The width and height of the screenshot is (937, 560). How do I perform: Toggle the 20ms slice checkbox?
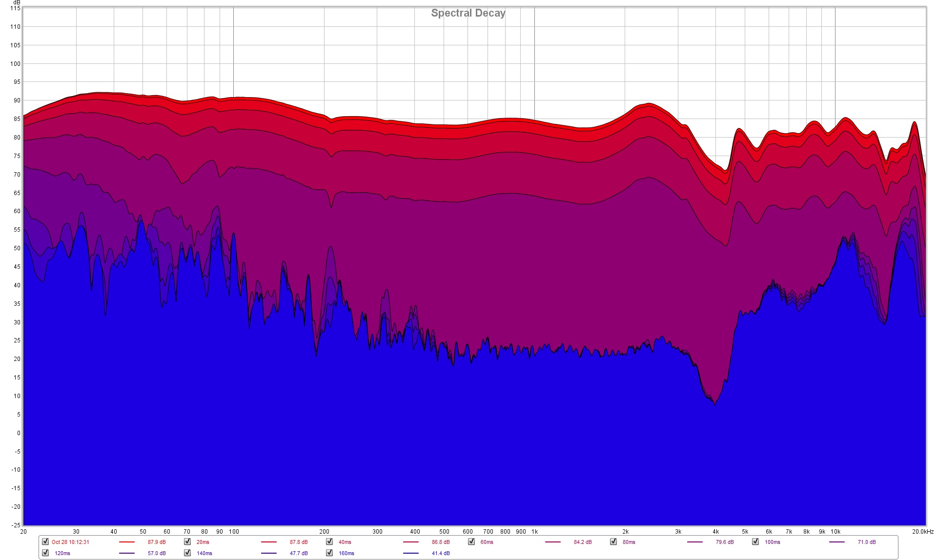pos(187,541)
